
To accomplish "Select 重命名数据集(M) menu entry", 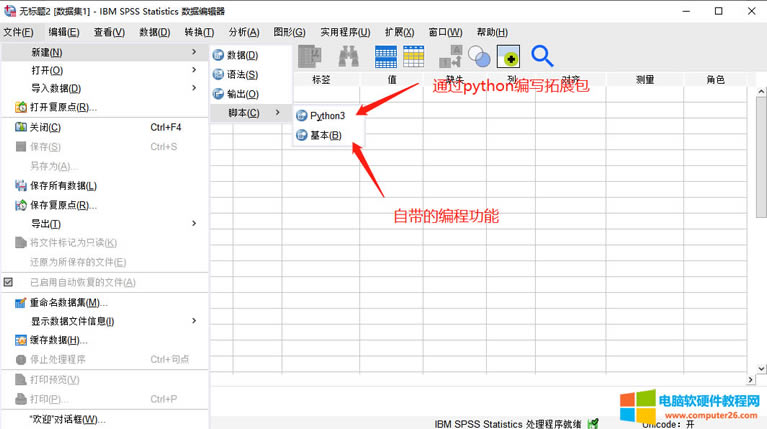I will point(68,302).
